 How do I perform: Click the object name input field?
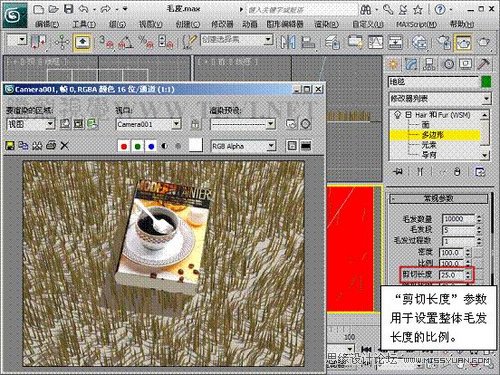pyautogui.click(x=433, y=82)
